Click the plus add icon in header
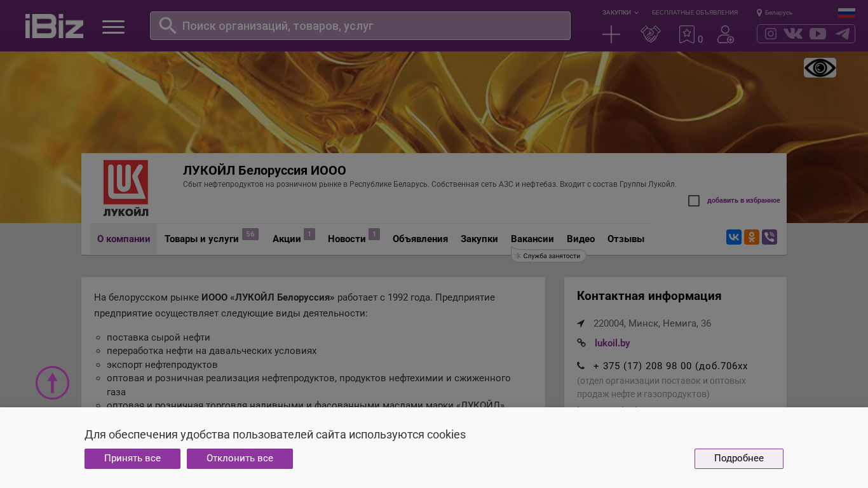868x488 pixels. tap(611, 34)
